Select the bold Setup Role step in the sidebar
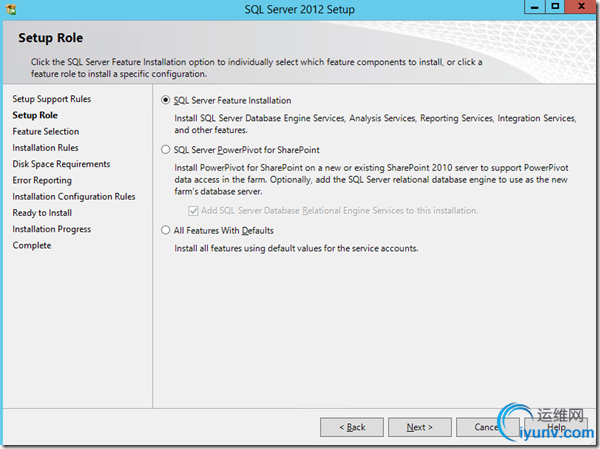The width and height of the screenshot is (600, 449). 35,115
